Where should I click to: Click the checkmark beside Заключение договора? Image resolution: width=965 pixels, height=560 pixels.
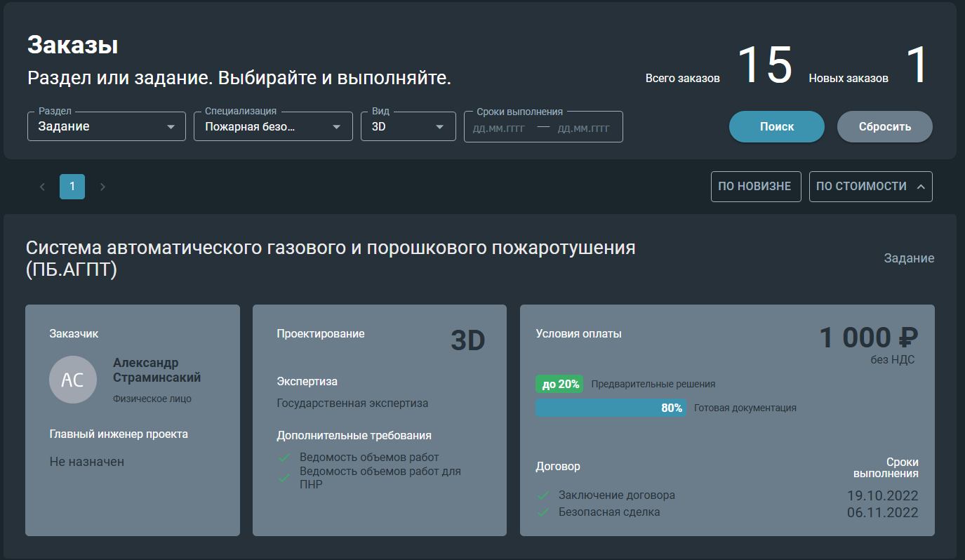pos(543,495)
